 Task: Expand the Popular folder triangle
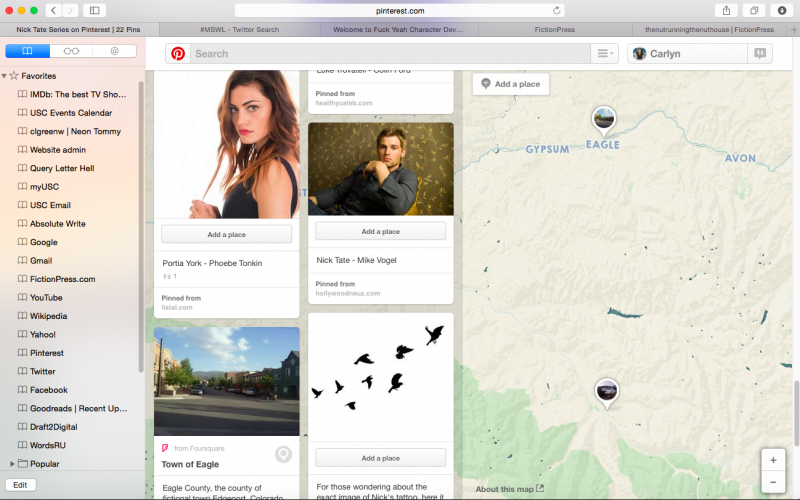(12, 464)
